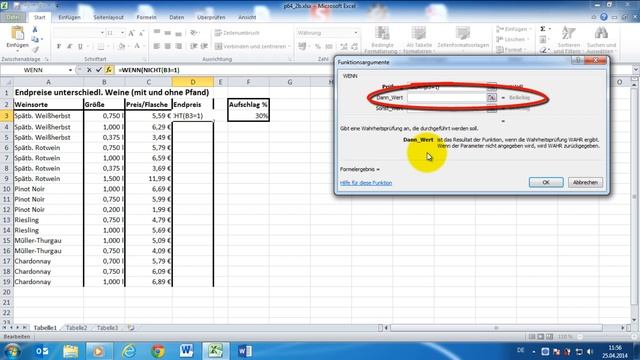Click the Copy icon in Zwischenablage

tap(35, 40)
